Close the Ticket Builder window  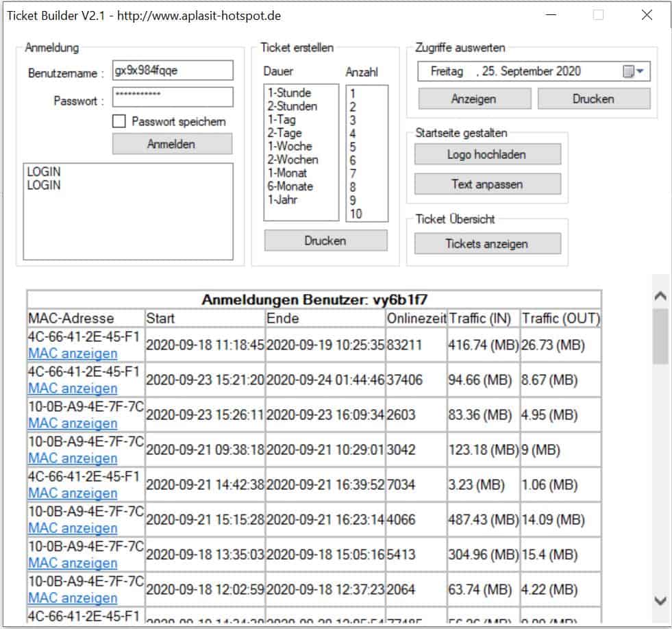pos(647,15)
